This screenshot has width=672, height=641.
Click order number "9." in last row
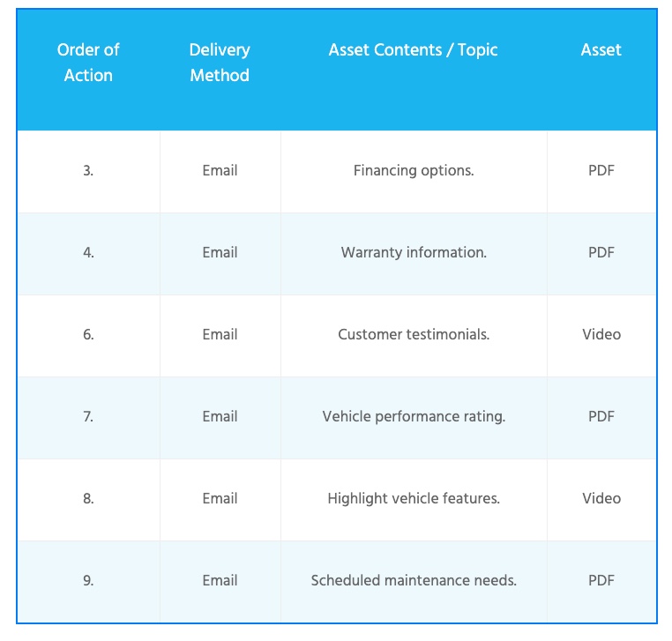pyautogui.click(x=88, y=580)
